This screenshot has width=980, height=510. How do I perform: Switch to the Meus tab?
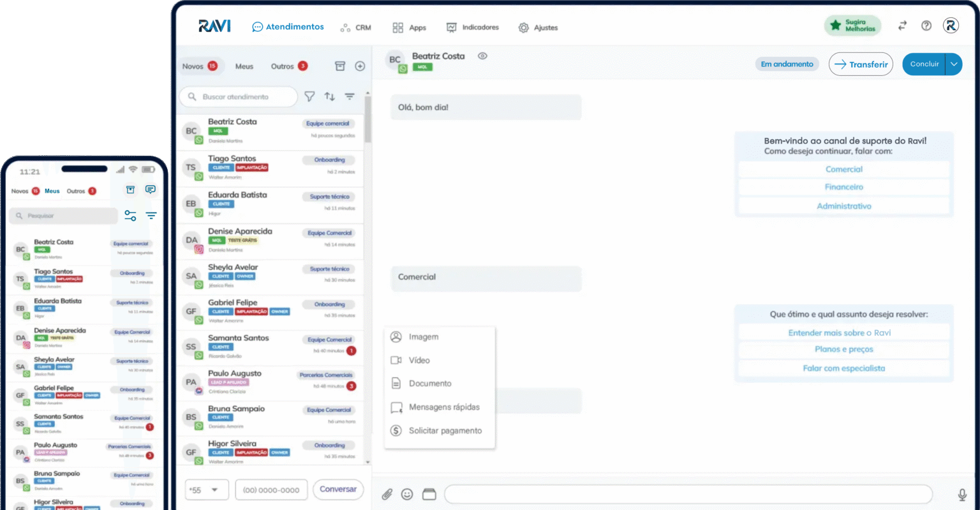[x=244, y=66]
